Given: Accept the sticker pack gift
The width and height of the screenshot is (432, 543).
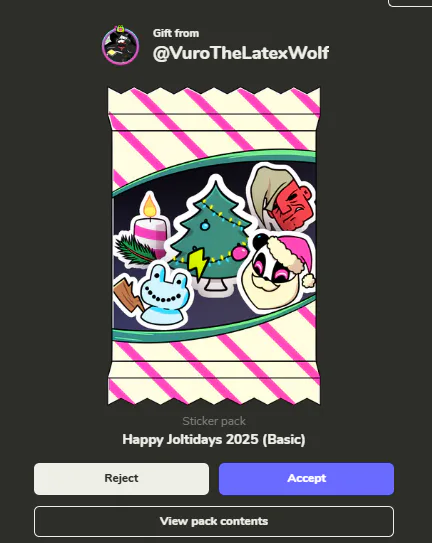Looking at the screenshot, I should coord(306,479).
